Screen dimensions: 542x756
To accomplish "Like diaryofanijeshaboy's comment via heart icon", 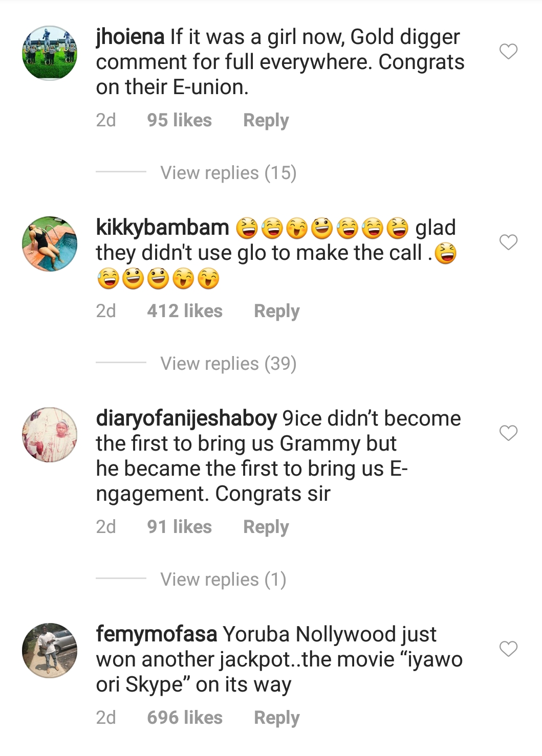I will (508, 433).
